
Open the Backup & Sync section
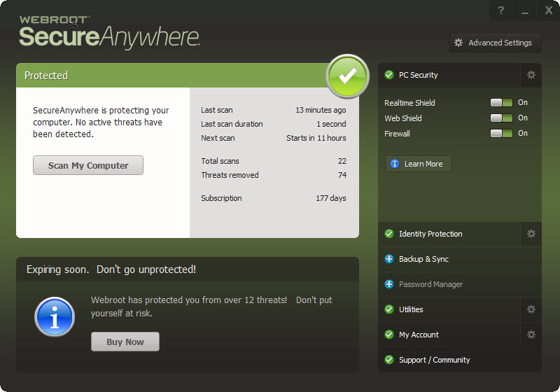click(x=460, y=259)
